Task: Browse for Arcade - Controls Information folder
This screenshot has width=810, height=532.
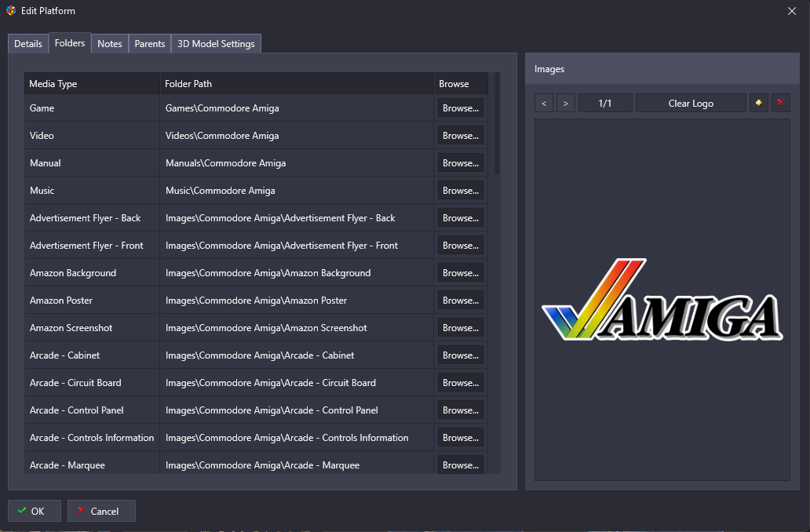Action: [460, 438]
